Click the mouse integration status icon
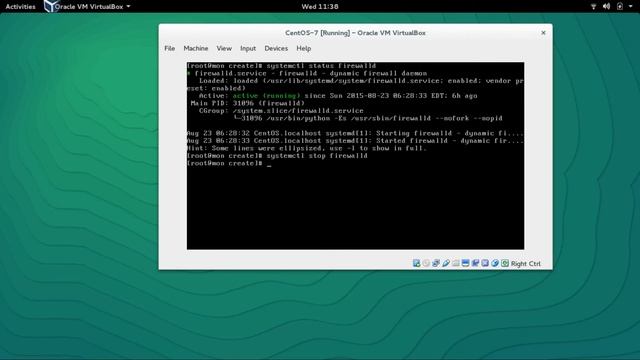The width and height of the screenshot is (640, 360). click(x=495, y=263)
